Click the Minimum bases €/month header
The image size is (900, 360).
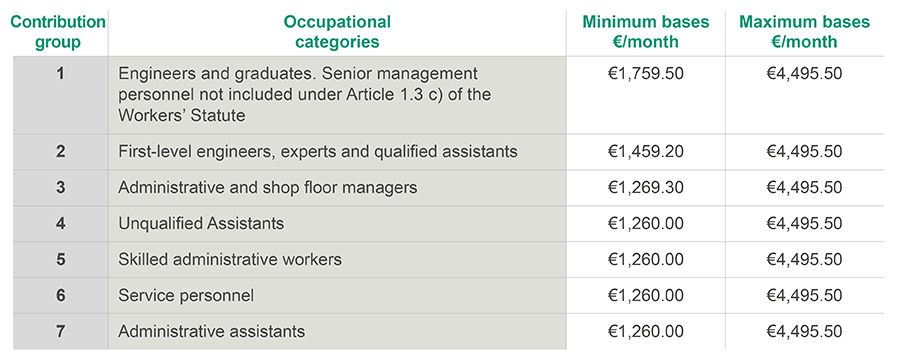646,32
